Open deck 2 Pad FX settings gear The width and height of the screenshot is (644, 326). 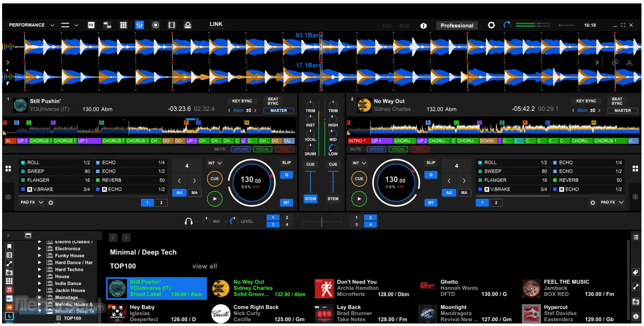[593, 203]
